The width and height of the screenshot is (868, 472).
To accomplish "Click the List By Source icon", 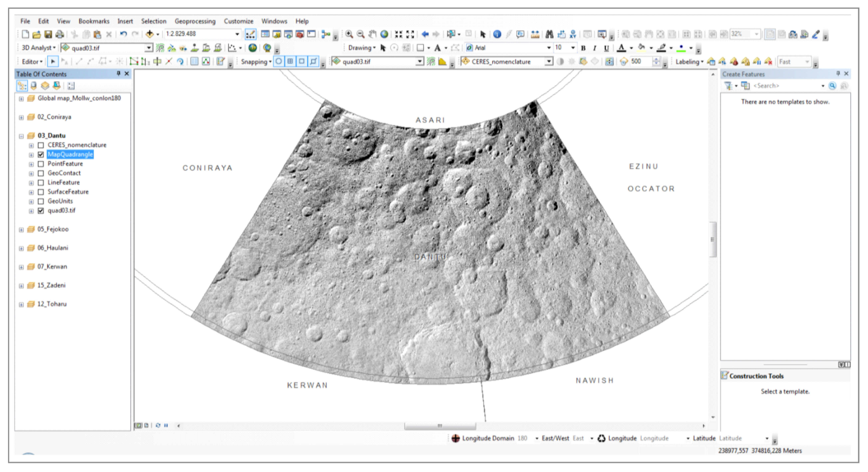I will (34, 86).
